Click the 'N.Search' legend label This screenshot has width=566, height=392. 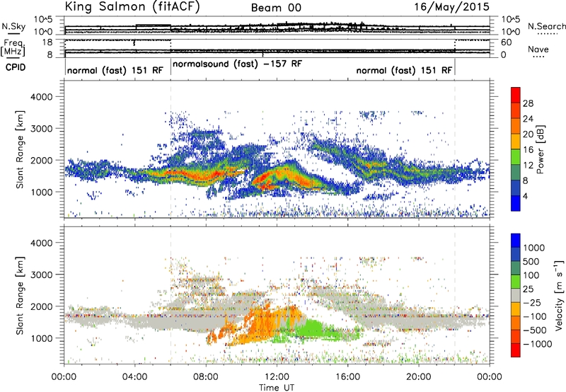coord(546,26)
